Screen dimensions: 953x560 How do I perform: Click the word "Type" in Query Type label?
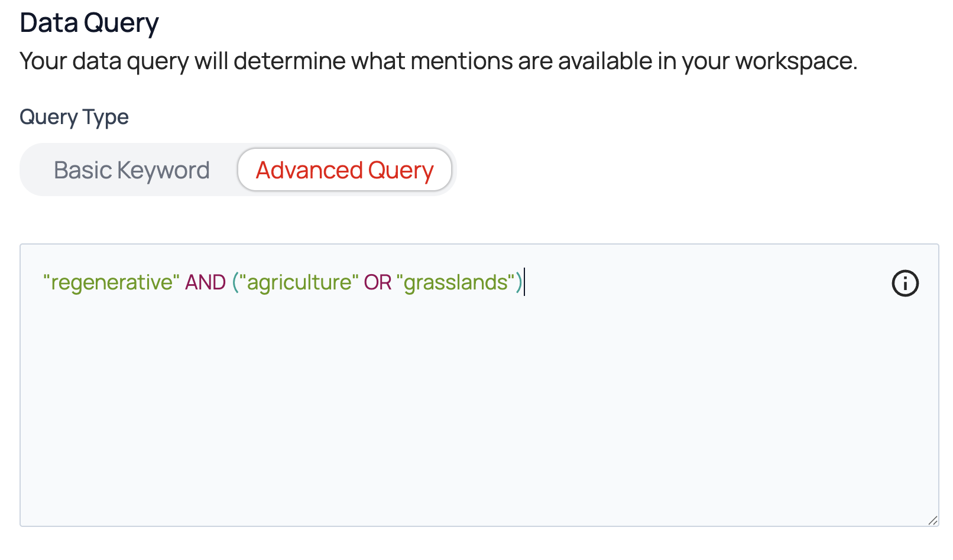coord(106,117)
